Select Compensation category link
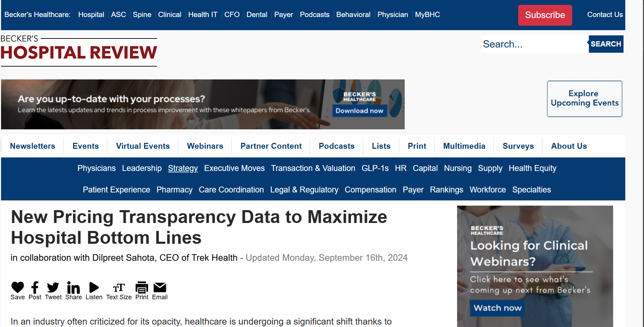 click(370, 190)
